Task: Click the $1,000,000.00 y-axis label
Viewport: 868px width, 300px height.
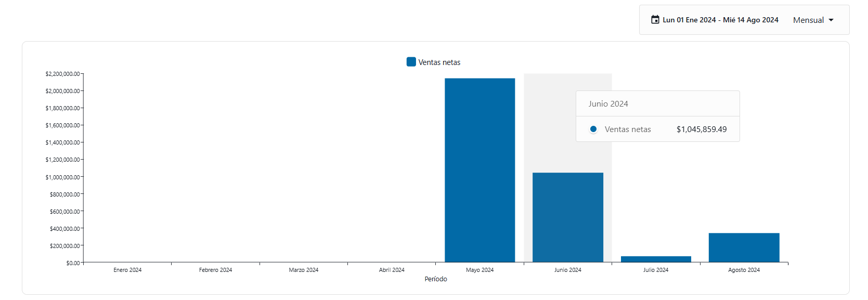Action: (62, 177)
